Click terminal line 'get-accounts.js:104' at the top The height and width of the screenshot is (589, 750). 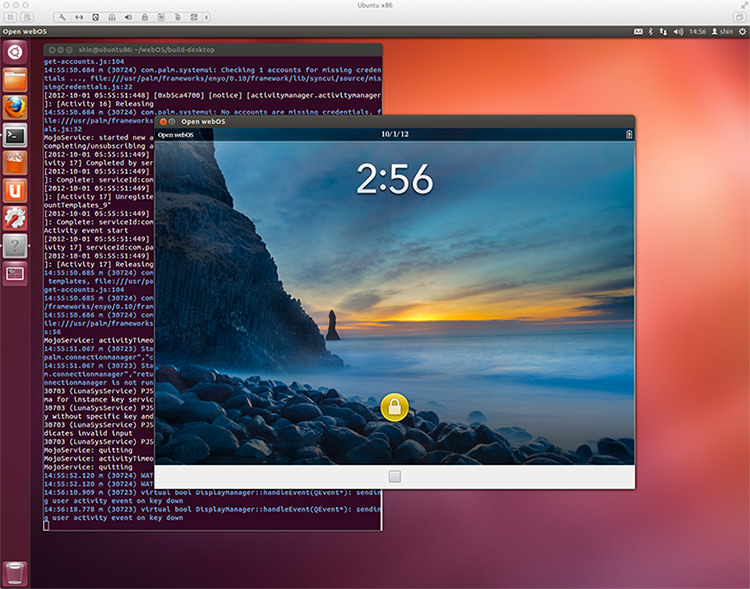(84, 61)
